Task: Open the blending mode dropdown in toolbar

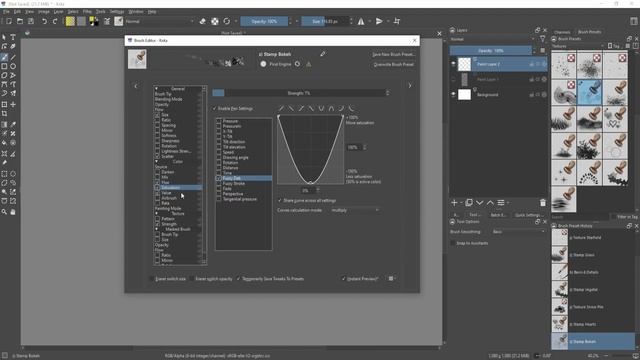Action: pyautogui.click(x=160, y=21)
